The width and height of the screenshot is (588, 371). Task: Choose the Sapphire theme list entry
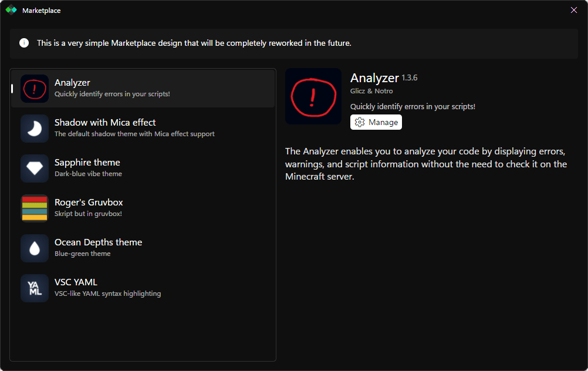point(87,163)
